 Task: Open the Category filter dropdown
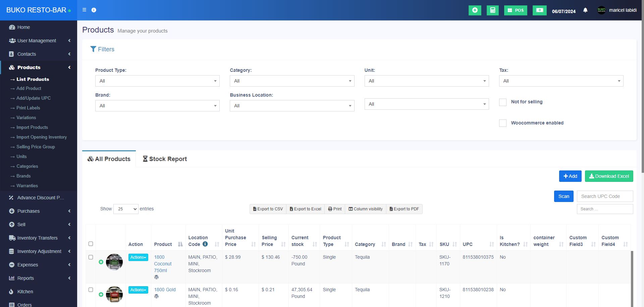[292, 81]
